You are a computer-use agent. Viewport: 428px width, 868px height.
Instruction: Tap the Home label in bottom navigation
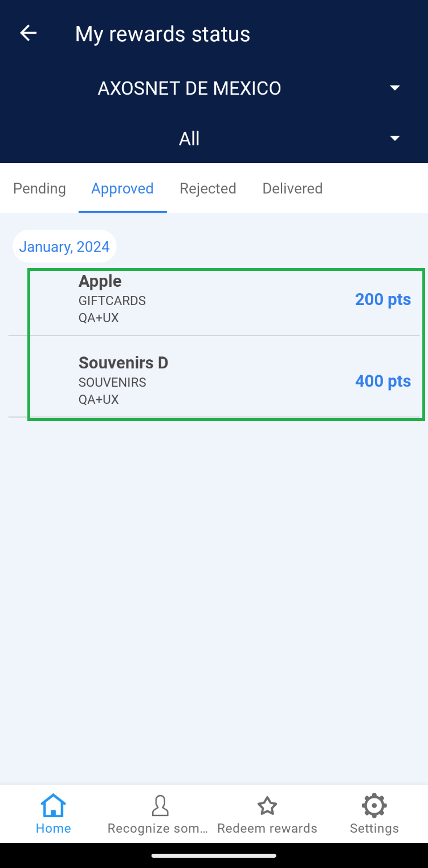click(x=53, y=828)
